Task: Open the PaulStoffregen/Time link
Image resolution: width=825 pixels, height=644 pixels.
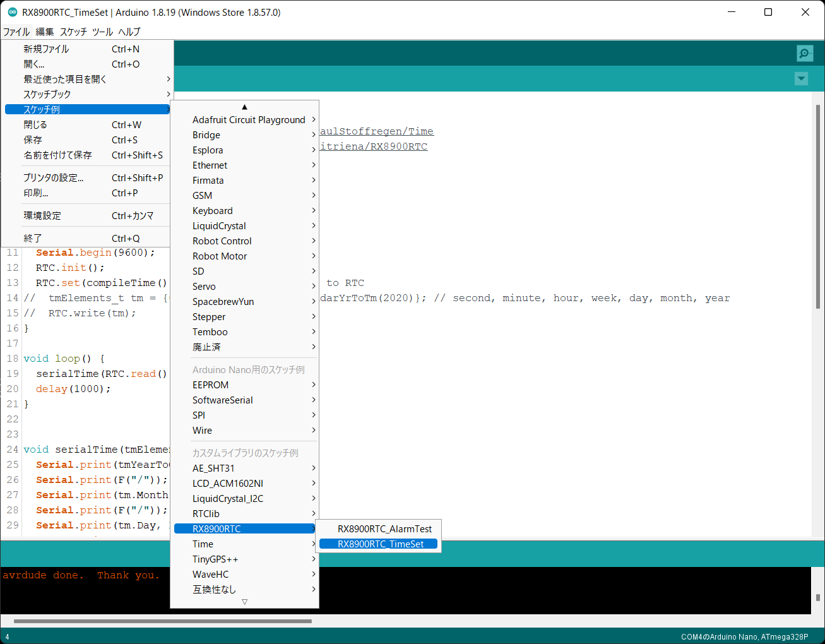Action: click(377, 131)
